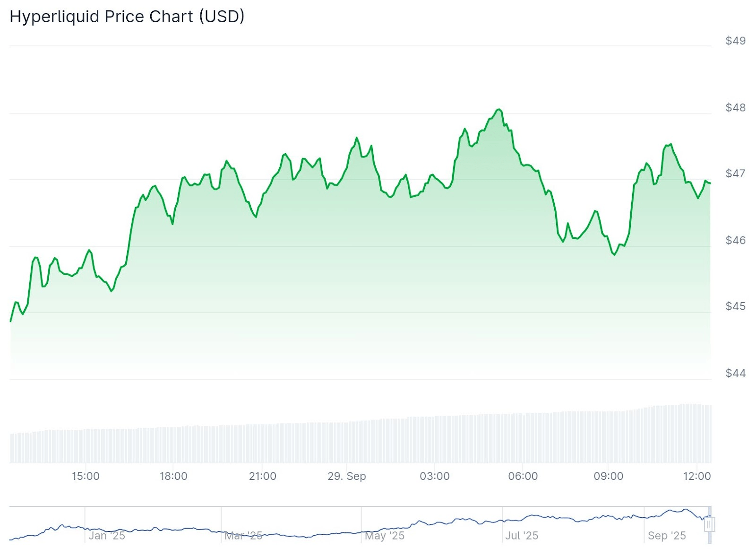The width and height of the screenshot is (756, 557).
Task: Click the 12:00 time axis label
Action: (x=697, y=476)
